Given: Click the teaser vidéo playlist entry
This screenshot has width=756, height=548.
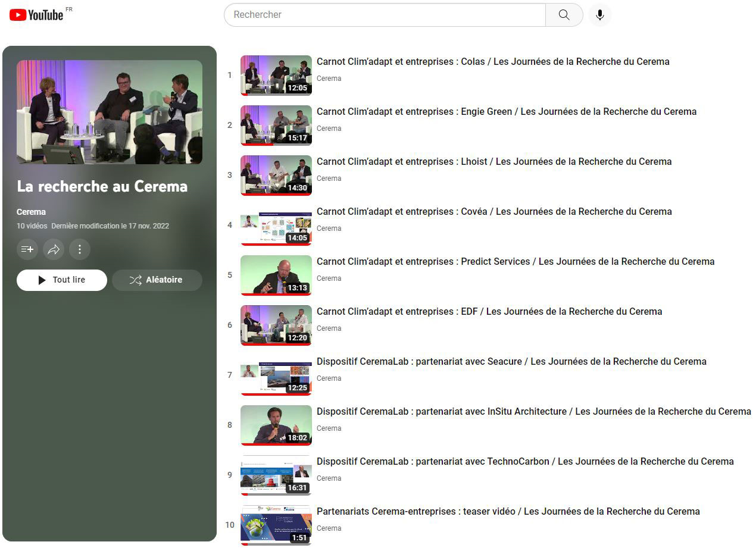Looking at the screenshot, I should [x=509, y=511].
